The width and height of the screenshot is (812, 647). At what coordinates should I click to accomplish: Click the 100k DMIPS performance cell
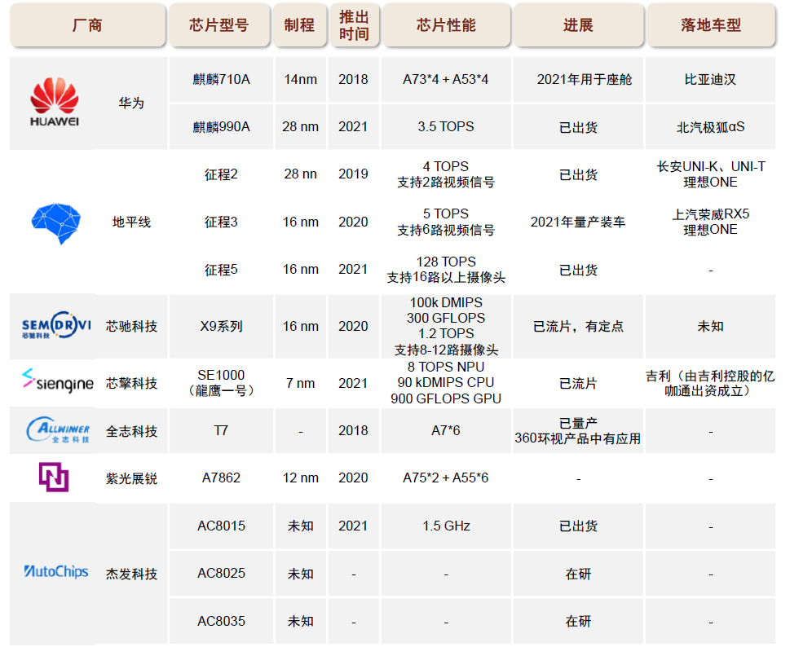point(446,326)
